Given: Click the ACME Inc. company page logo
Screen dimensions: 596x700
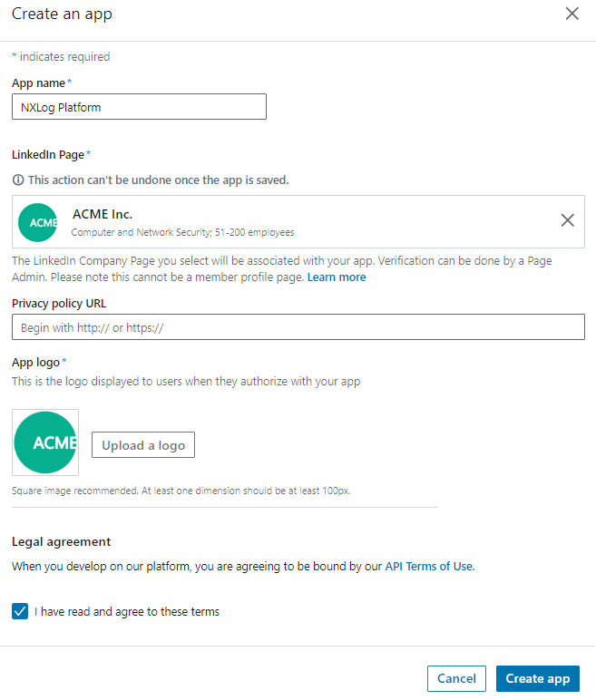Looking at the screenshot, I should coord(38,222).
